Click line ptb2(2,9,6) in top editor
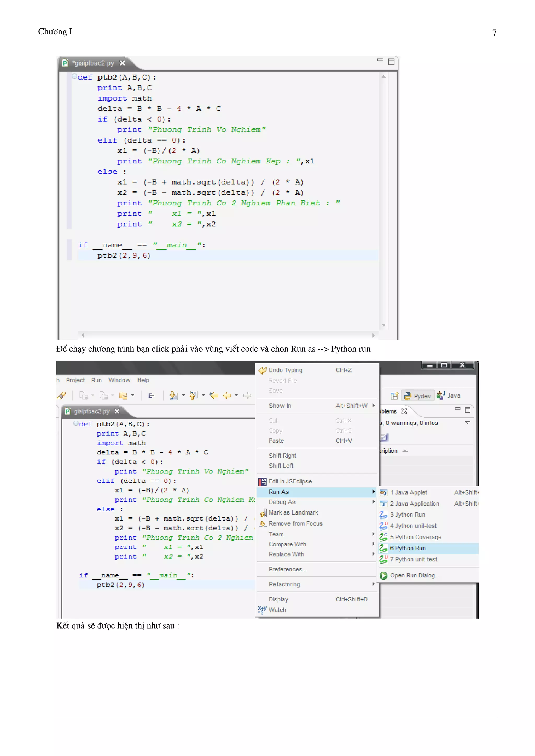 click(x=228, y=256)
